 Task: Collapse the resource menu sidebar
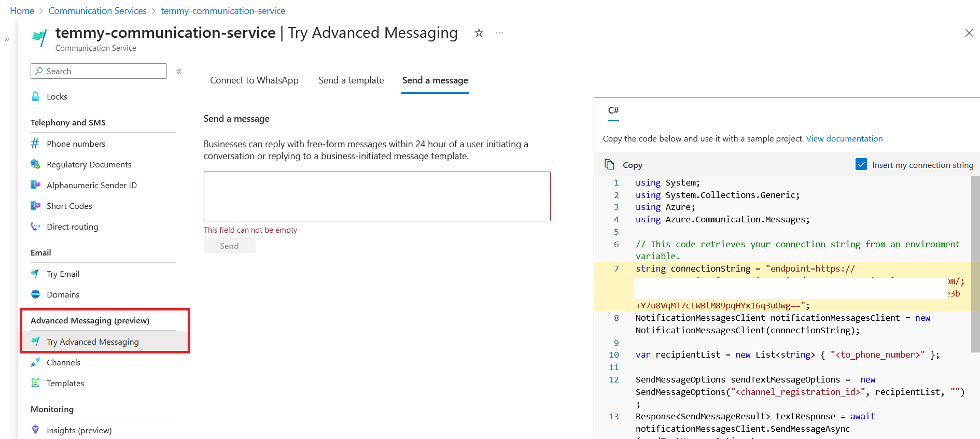click(x=179, y=72)
